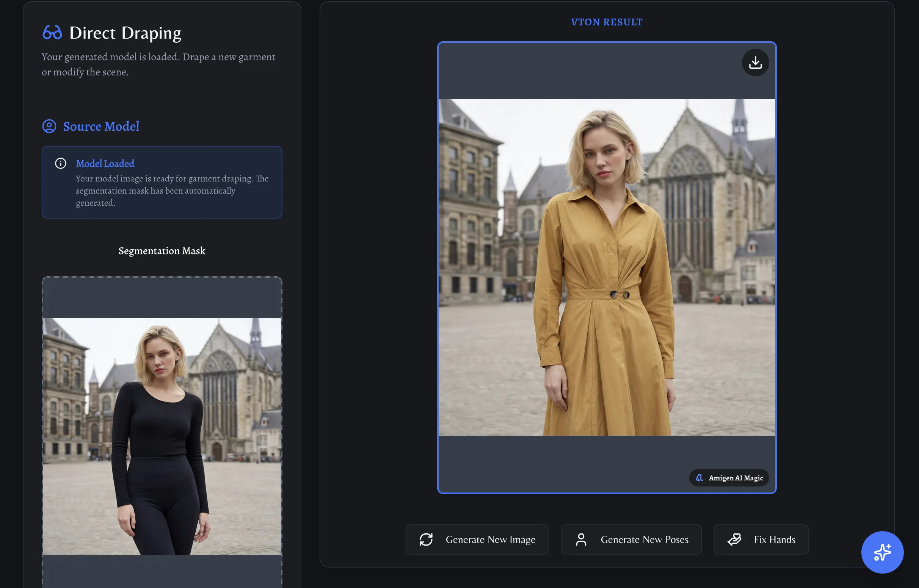Open the floating AI sparkle assistant button
This screenshot has width=919, height=588.
882,552
